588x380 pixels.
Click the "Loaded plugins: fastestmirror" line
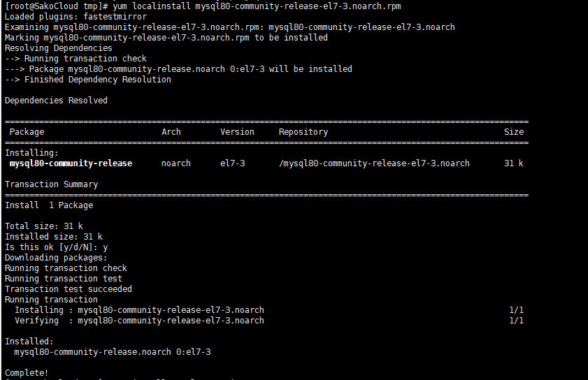pos(76,17)
